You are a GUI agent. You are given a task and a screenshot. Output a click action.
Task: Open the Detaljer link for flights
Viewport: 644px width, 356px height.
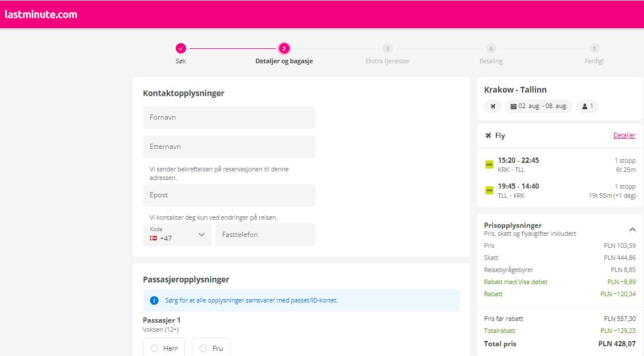tap(624, 135)
